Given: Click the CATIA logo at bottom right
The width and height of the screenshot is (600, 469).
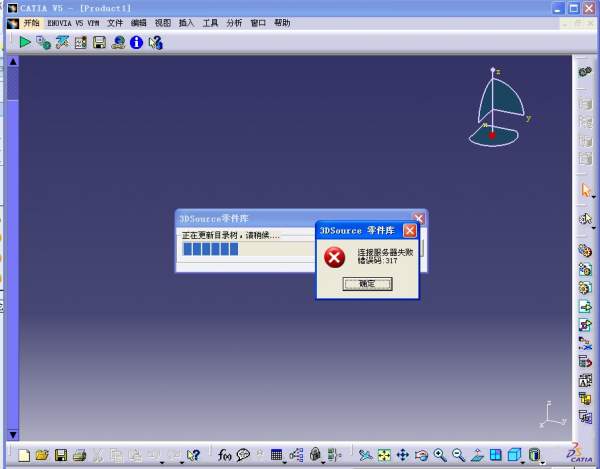Looking at the screenshot, I should point(579,453).
